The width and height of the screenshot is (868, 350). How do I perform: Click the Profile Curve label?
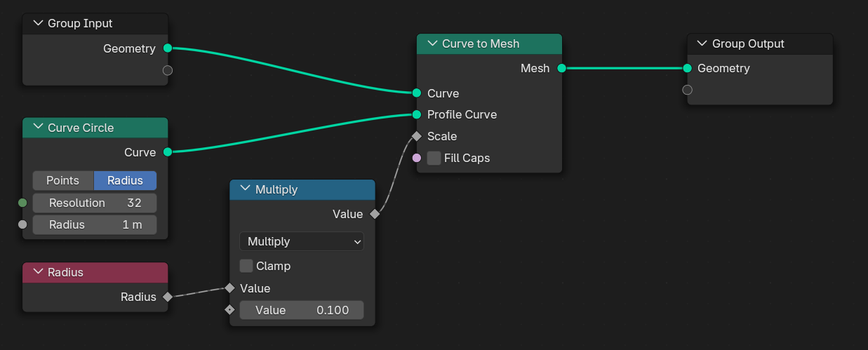tap(462, 114)
